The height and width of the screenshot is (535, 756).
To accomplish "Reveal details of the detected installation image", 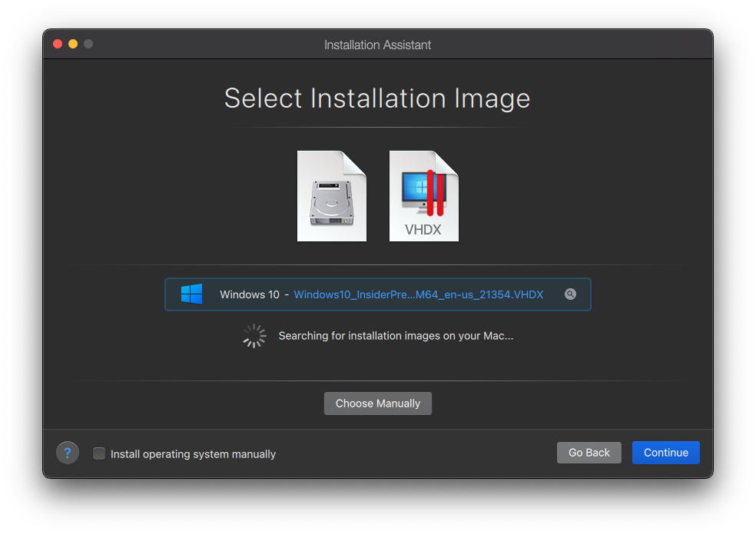I will coord(570,294).
